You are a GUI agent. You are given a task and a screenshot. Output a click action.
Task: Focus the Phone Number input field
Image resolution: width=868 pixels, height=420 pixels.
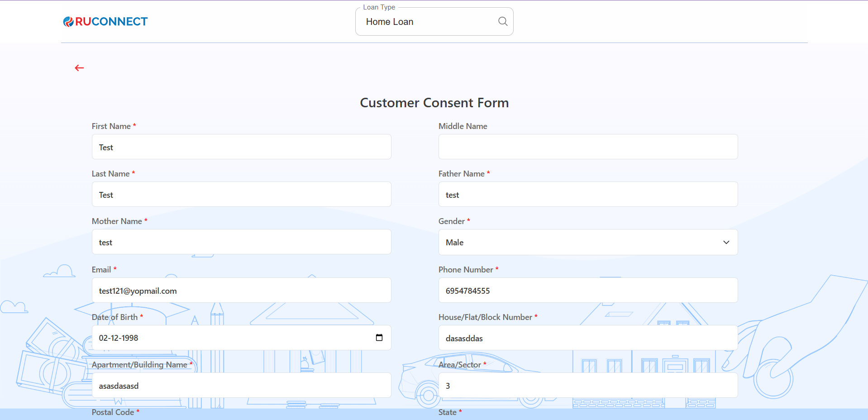coord(588,291)
